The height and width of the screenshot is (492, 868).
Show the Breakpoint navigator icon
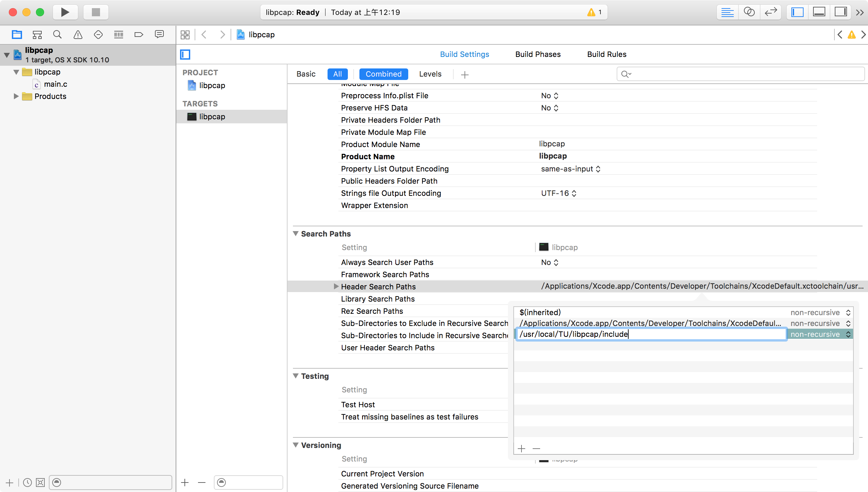click(139, 35)
